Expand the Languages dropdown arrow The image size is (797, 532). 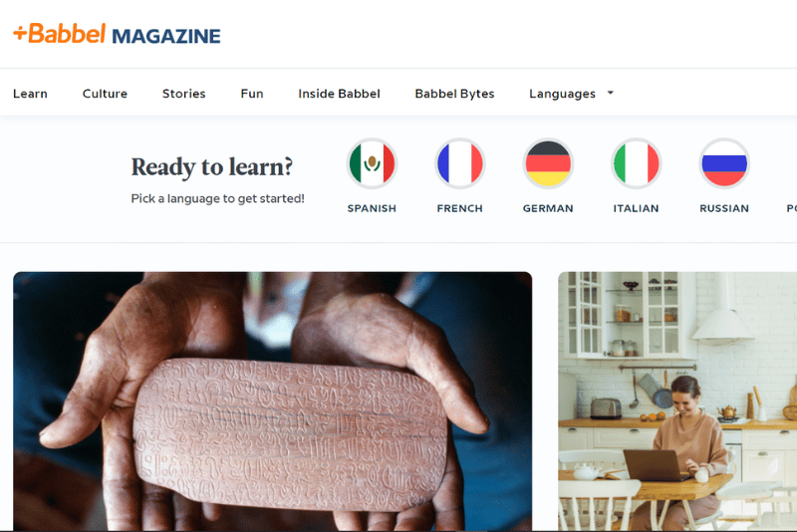point(611,93)
